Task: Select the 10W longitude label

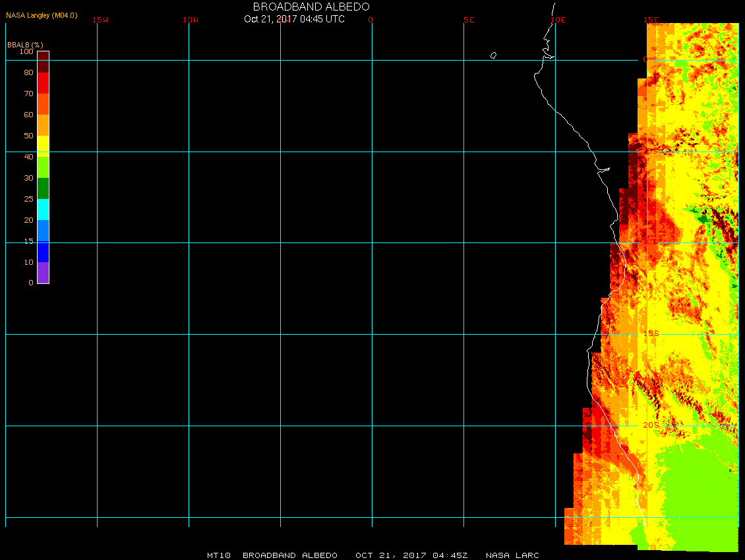Action: pyautogui.click(x=191, y=20)
